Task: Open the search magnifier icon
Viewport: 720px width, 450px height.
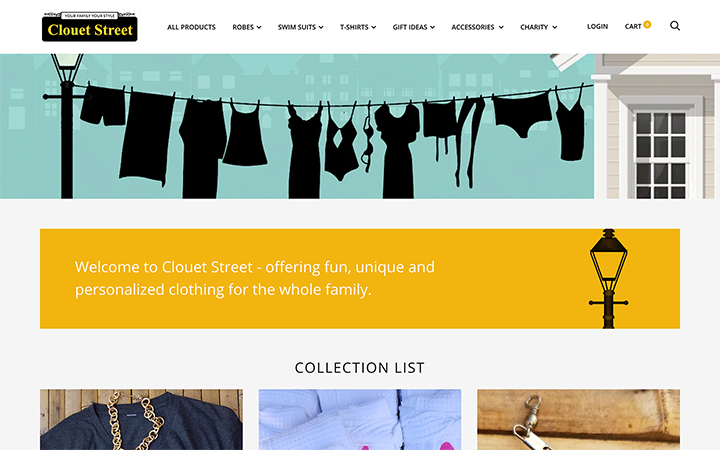Action: click(675, 26)
